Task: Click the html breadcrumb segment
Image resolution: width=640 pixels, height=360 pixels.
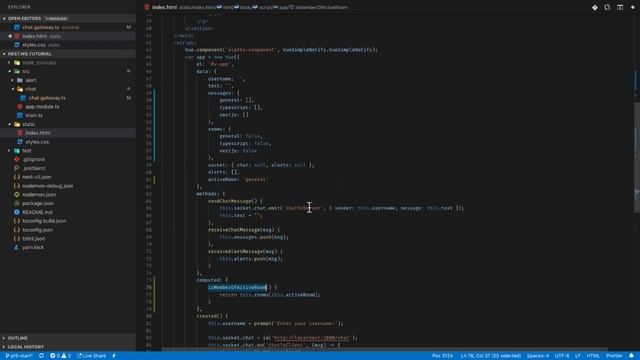Action: pos(229,7)
